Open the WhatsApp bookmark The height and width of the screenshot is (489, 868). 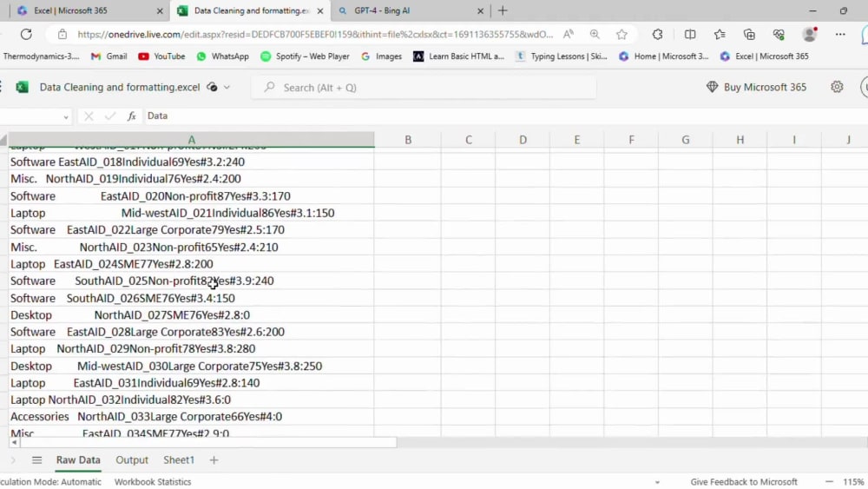222,56
